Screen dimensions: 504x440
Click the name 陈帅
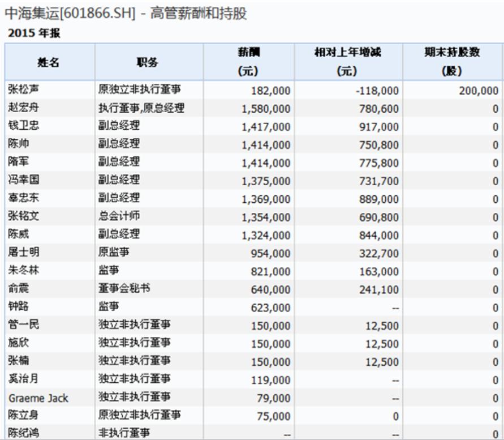(18, 143)
